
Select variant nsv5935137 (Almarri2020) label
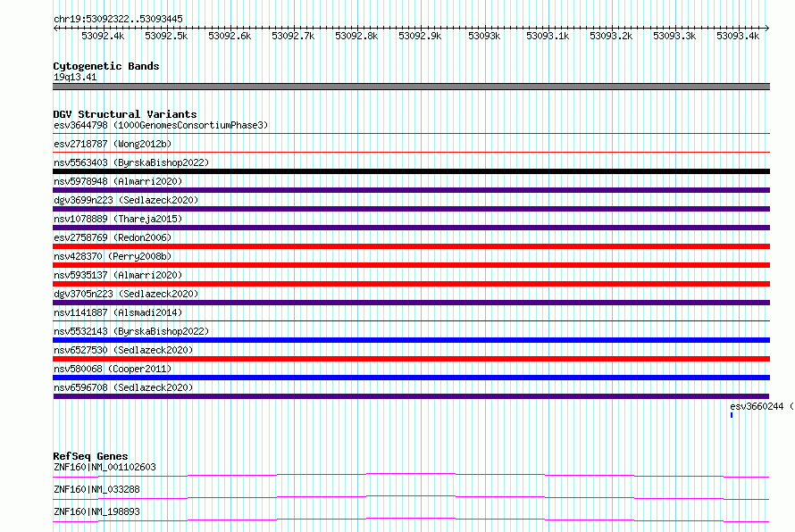click(118, 275)
